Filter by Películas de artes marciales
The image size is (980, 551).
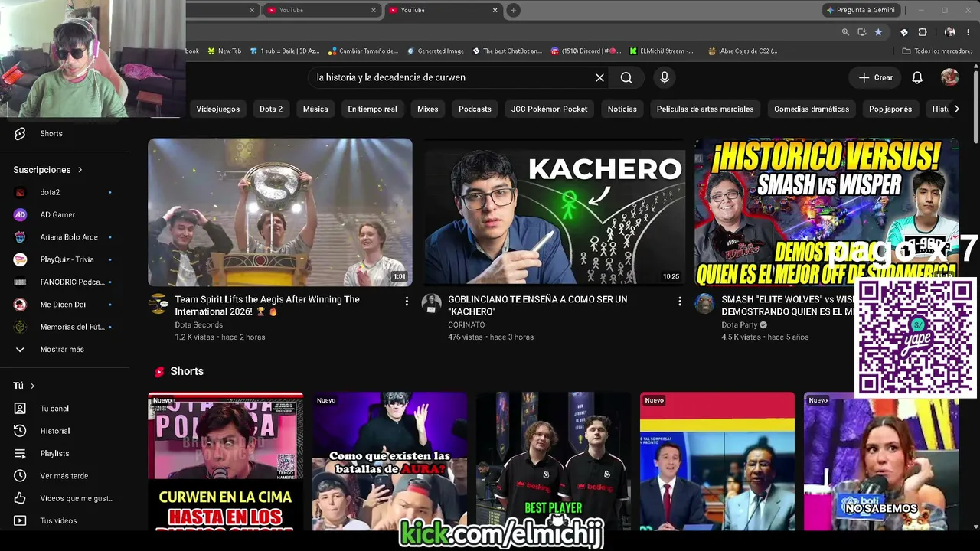[x=705, y=109]
